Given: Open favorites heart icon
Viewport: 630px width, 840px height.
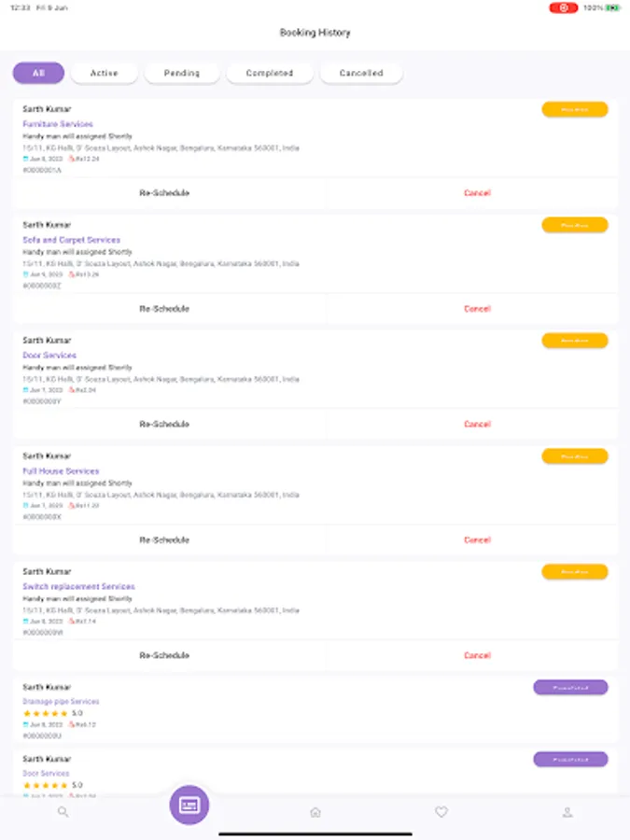Looking at the screenshot, I should tap(441, 812).
